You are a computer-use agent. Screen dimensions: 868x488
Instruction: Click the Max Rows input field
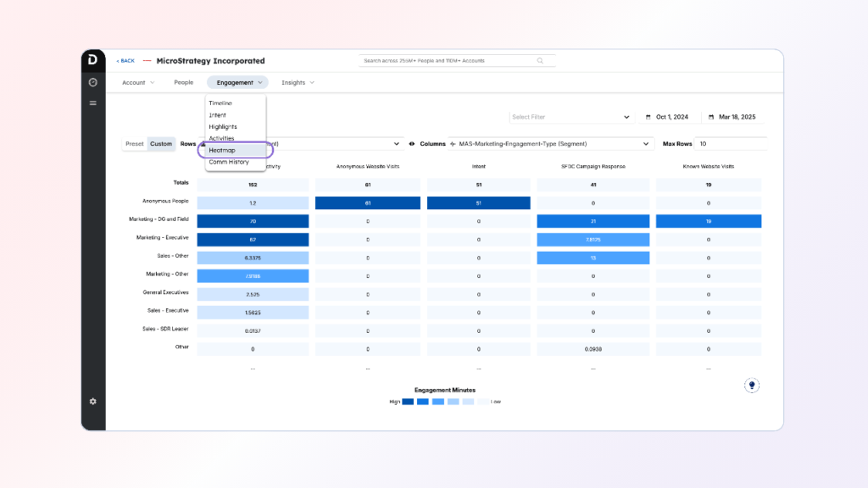pos(730,144)
